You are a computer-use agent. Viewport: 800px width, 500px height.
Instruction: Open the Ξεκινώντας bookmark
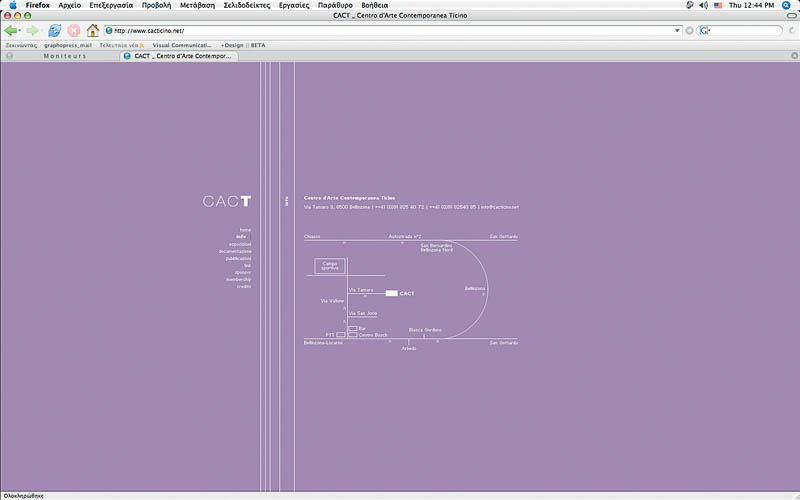tap(21, 45)
